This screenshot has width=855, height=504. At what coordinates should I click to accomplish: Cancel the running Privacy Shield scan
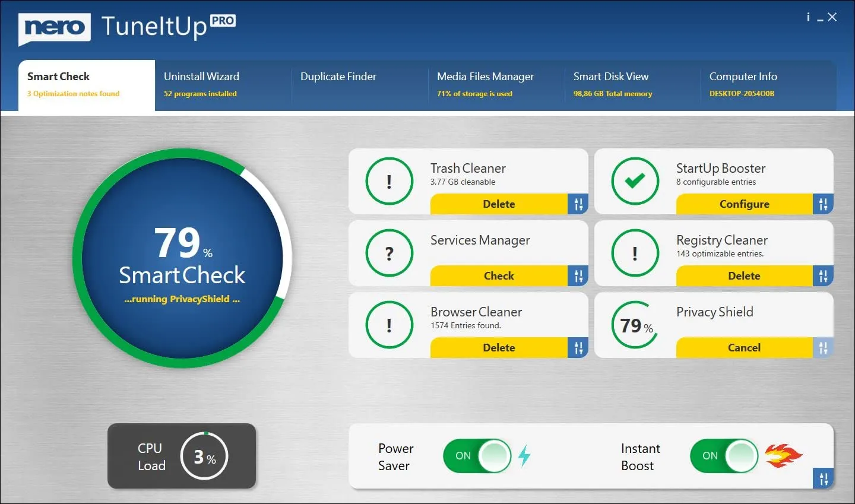point(743,348)
